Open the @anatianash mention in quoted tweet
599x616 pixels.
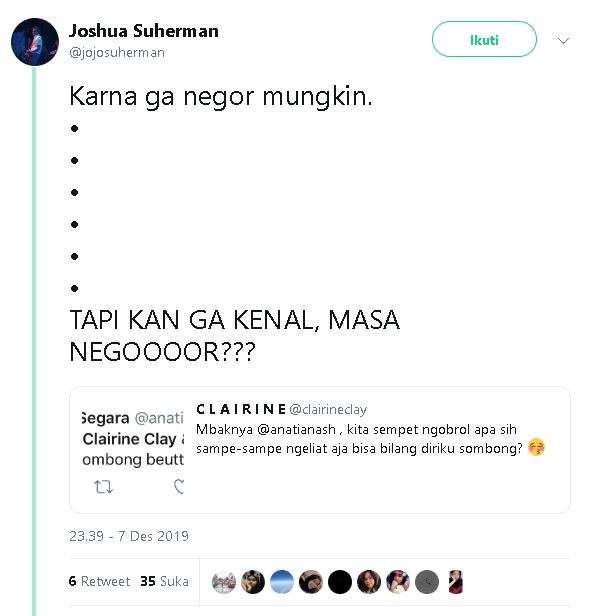pyautogui.click(x=297, y=429)
